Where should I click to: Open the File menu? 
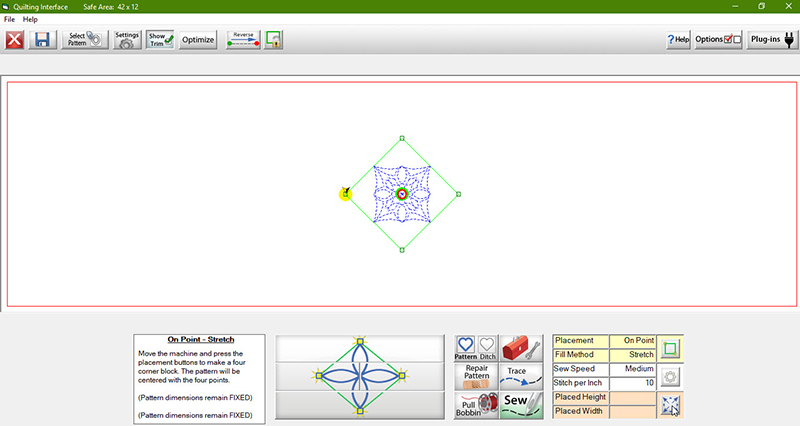point(9,19)
